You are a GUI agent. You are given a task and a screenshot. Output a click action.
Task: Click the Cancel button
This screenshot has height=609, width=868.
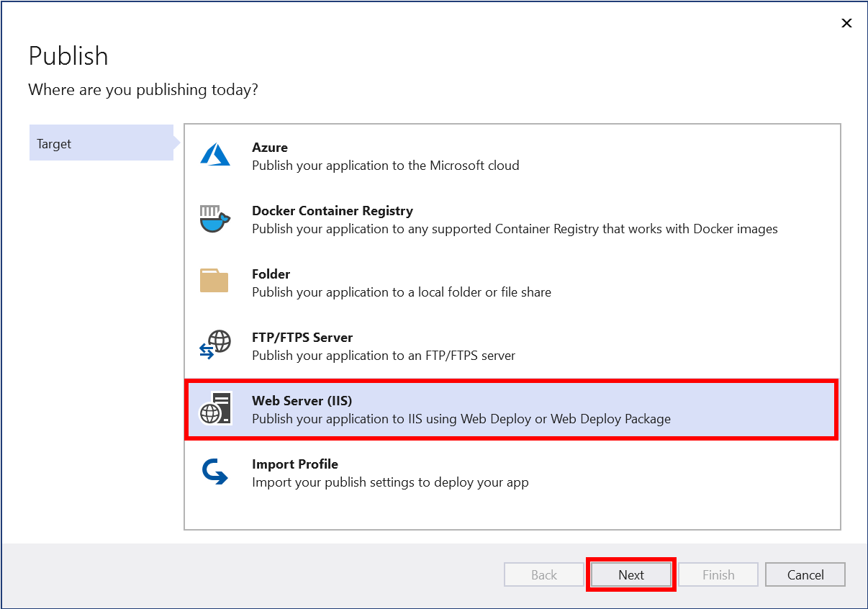pos(805,574)
